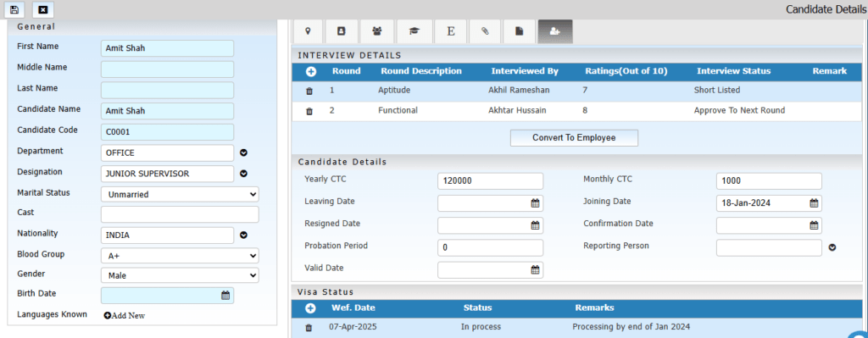
Task: Expand the Reporting Person lookup arrow
Action: click(x=832, y=248)
